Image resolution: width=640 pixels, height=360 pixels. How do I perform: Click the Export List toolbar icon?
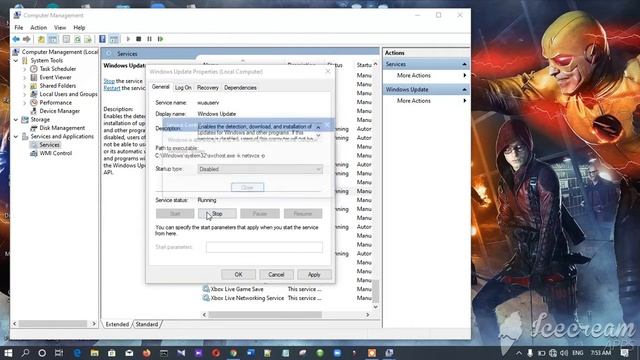pyautogui.click(x=88, y=39)
